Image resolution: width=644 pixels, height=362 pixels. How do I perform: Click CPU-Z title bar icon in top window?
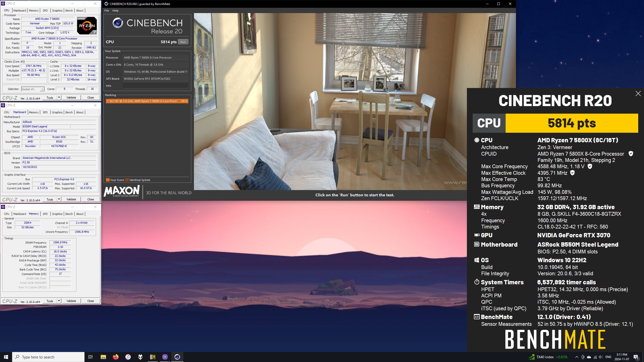(3, 4)
